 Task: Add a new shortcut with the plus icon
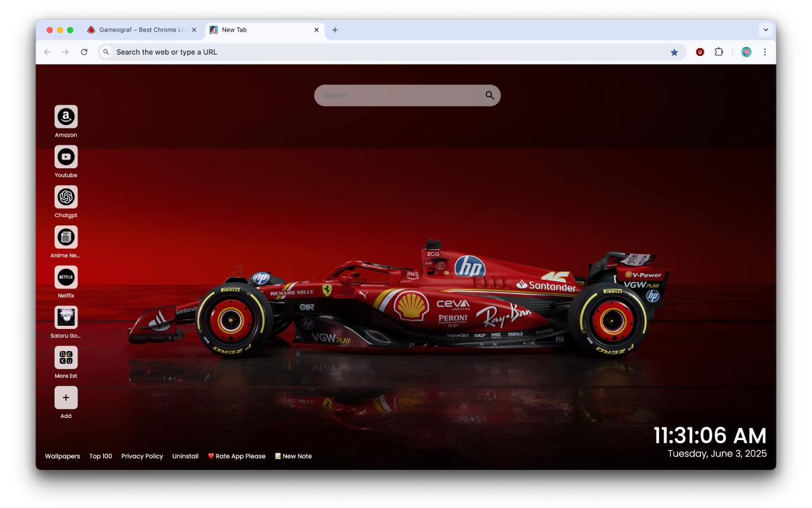(66, 398)
